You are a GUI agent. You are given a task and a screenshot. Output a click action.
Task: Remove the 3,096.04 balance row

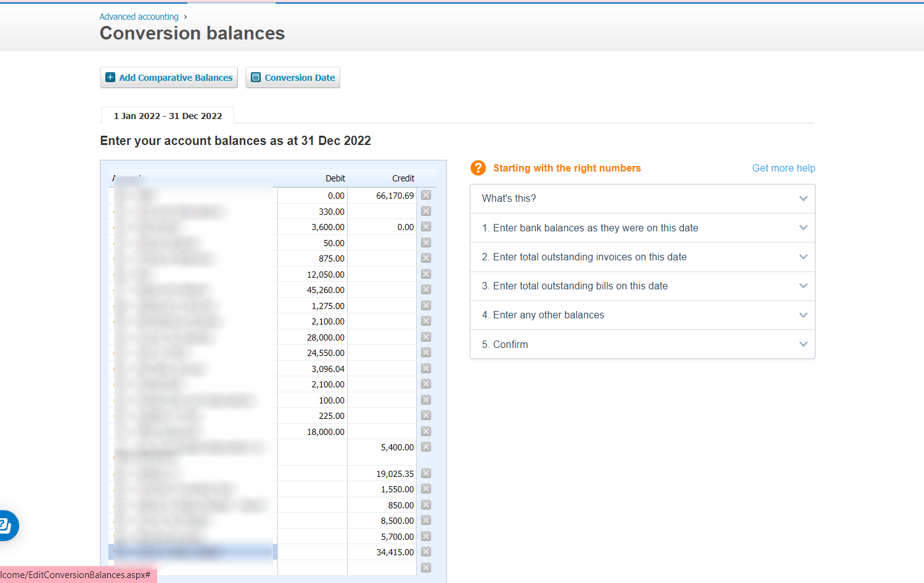point(426,368)
